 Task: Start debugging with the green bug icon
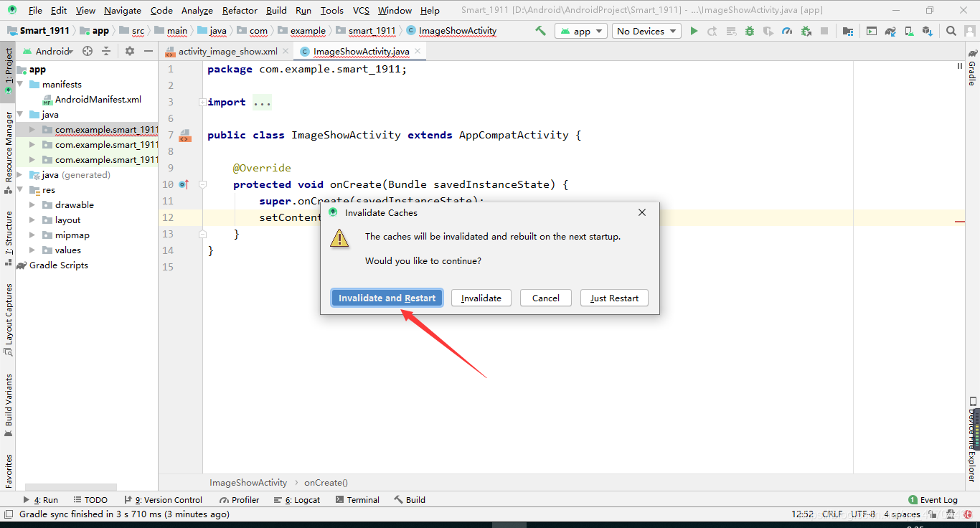[x=748, y=31]
